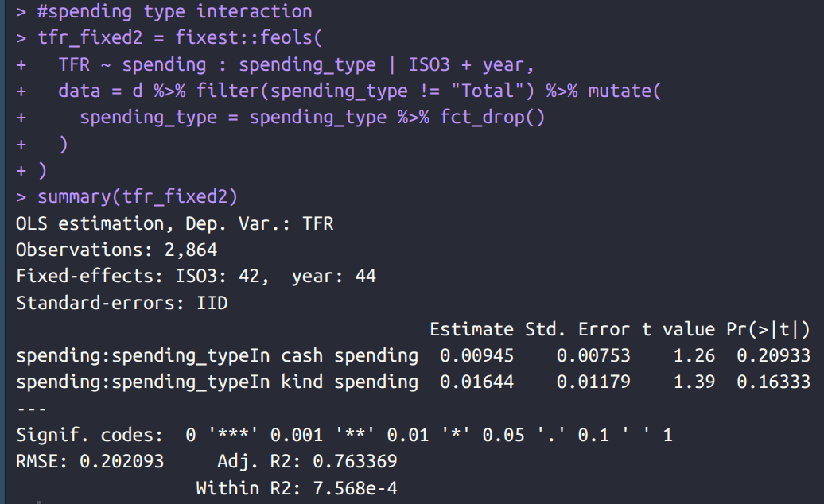Click the "fct_drop()" function call
This screenshot has width=824, height=504.
point(493,117)
